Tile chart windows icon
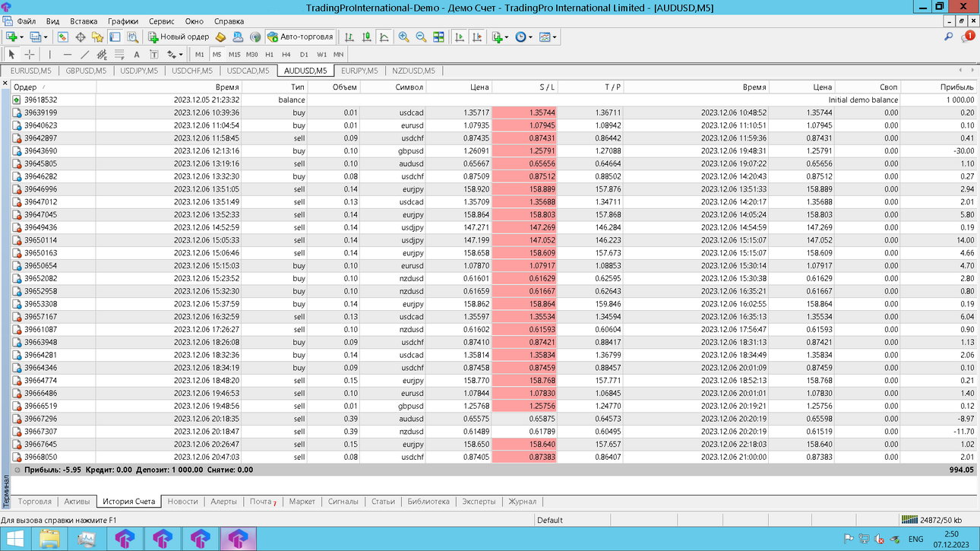 [438, 36]
